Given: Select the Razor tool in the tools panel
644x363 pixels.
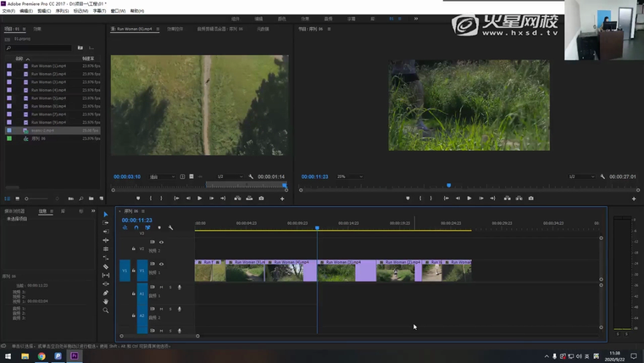Looking at the screenshot, I should tap(106, 266).
